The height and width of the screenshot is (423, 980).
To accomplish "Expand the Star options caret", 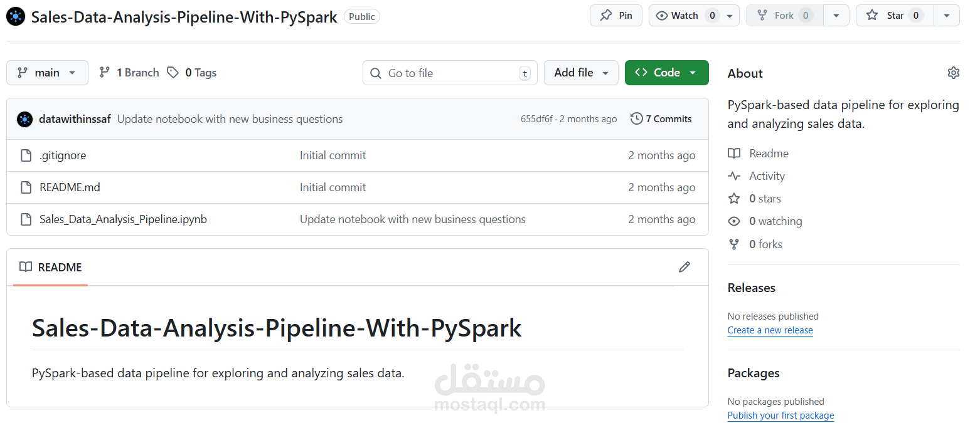I will click(x=946, y=15).
